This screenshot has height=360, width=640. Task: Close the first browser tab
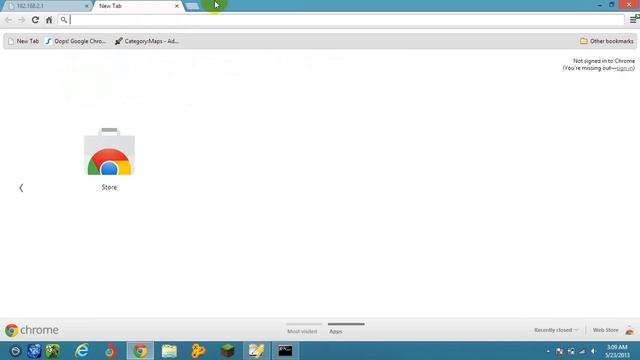pos(87,6)
